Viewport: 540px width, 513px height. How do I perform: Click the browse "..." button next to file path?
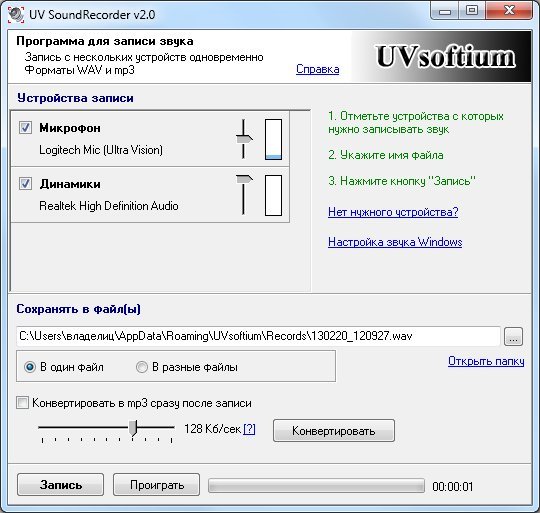point(513,336)
